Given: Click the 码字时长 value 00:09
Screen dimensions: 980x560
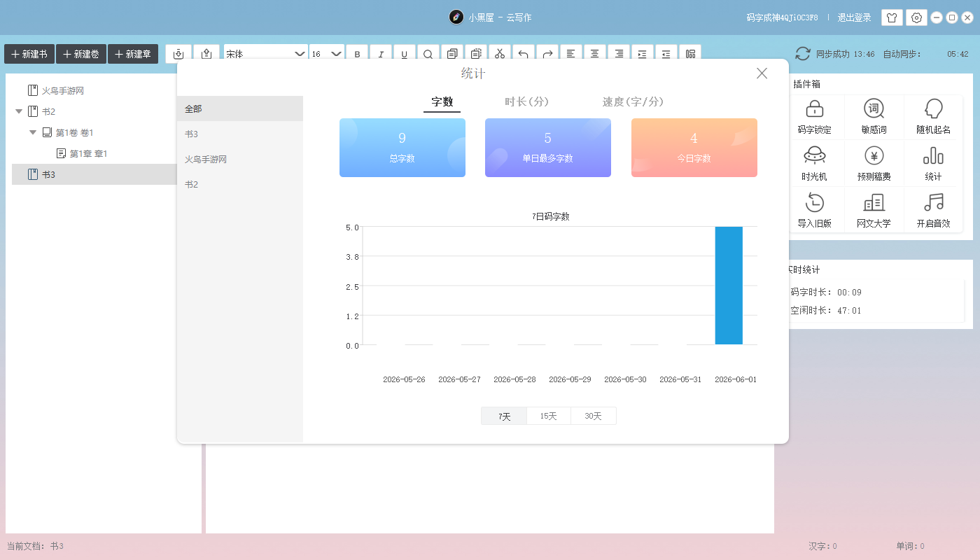Looking at the screenshot, I should point(851,293).
